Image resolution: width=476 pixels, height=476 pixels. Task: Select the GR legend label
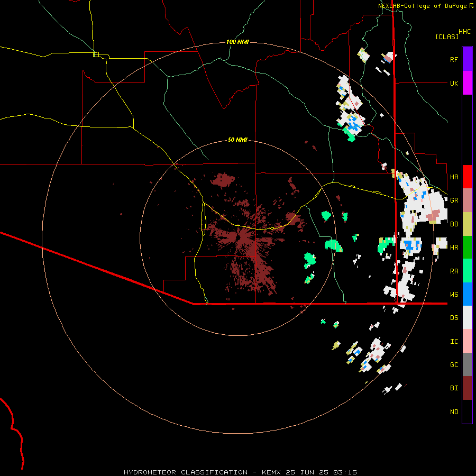coord(454,200)
